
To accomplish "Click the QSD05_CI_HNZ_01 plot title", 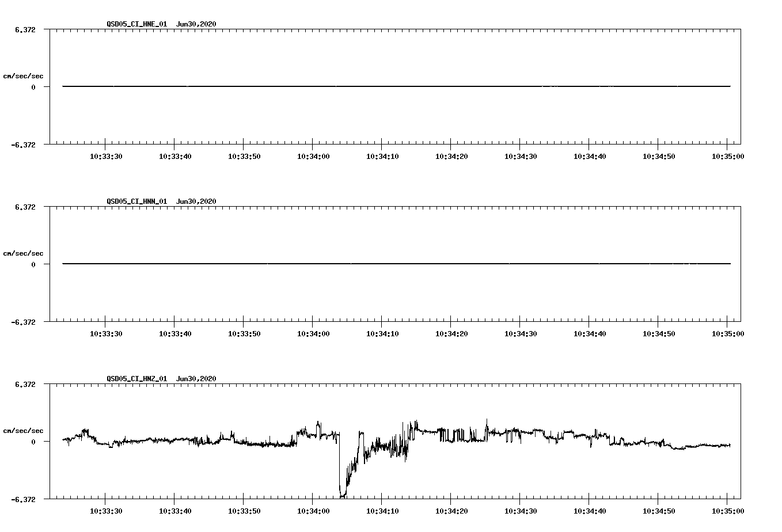I will click(x=161, y=379).
